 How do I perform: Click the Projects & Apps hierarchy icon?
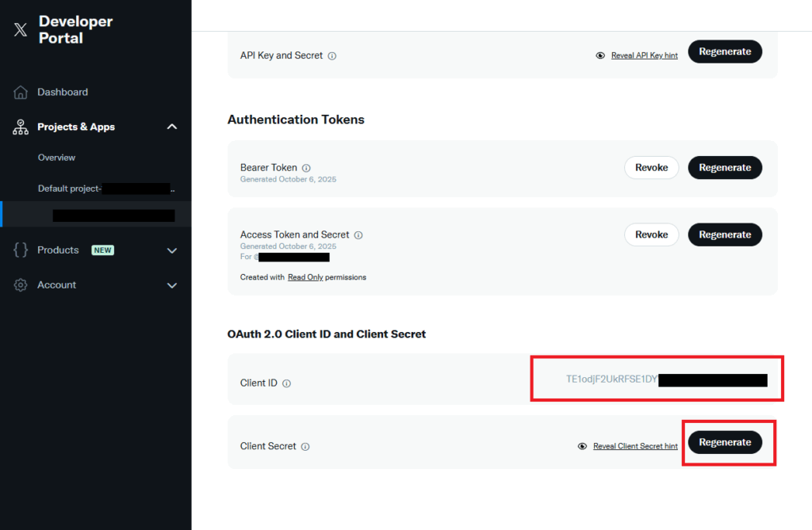[21, 127]
